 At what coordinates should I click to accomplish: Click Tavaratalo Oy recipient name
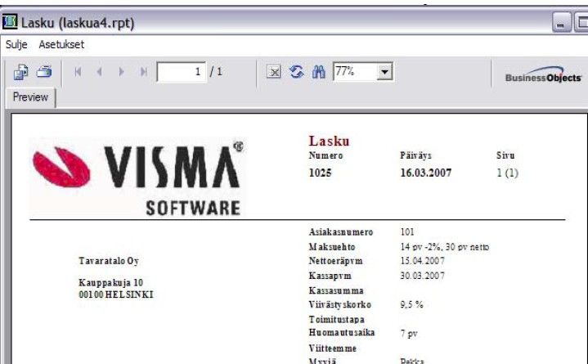[x=109, y=261]
